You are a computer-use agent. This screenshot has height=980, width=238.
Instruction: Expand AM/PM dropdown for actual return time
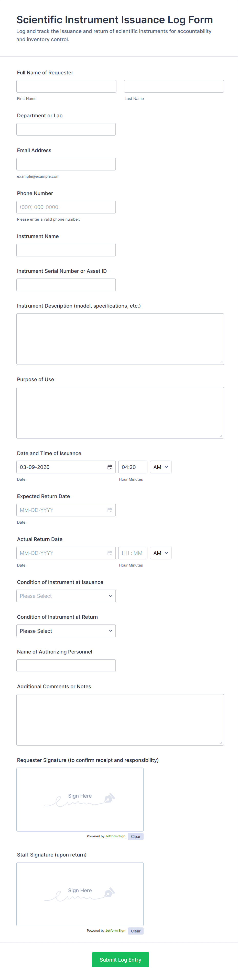[160, 553]
